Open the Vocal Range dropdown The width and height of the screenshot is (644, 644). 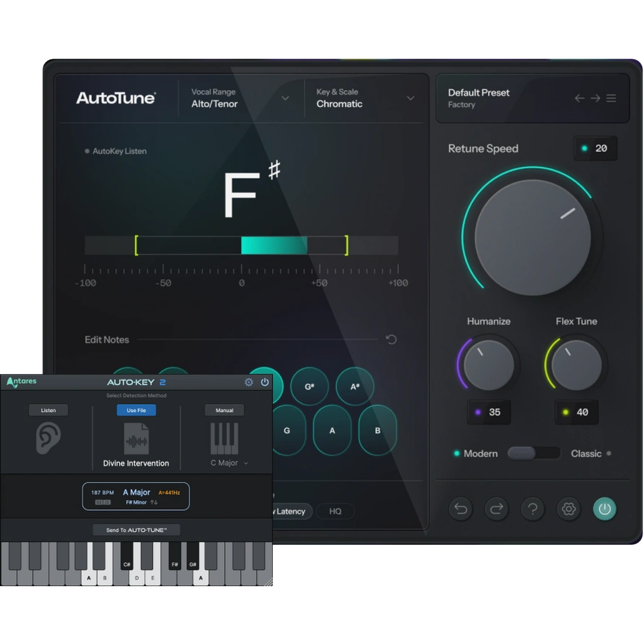pos(285,98)
